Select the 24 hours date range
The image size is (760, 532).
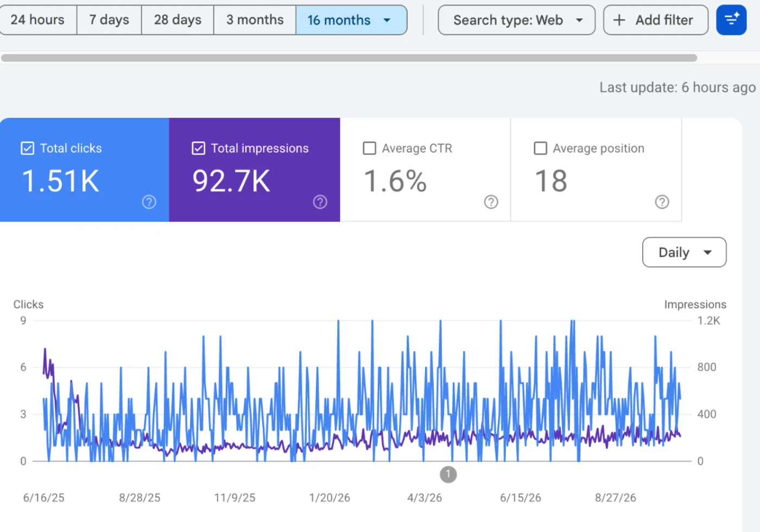click(37, 20)
